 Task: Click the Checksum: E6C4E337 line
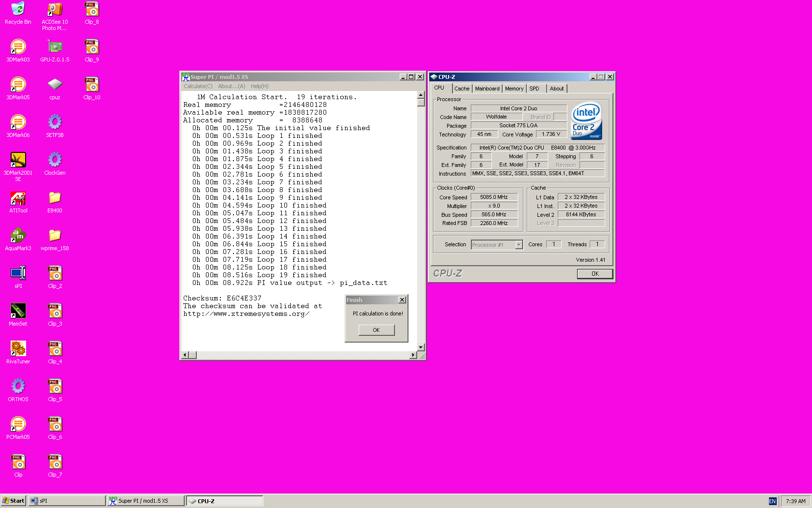click(x=222, y=299)
